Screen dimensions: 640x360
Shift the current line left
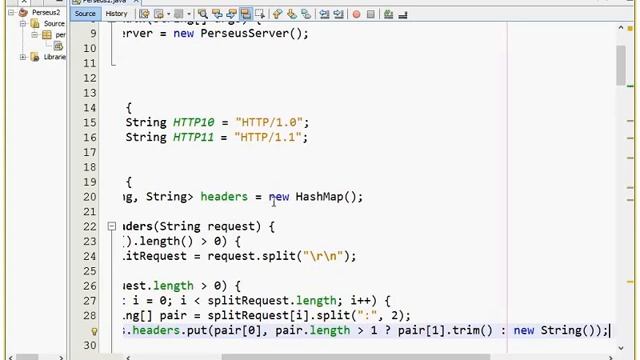tap(324, 14)
